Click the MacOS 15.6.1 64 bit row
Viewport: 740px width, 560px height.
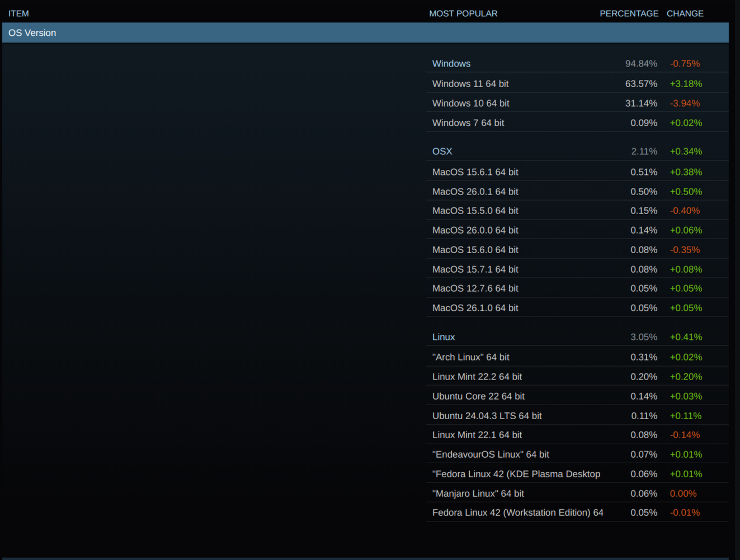point(577,172)
